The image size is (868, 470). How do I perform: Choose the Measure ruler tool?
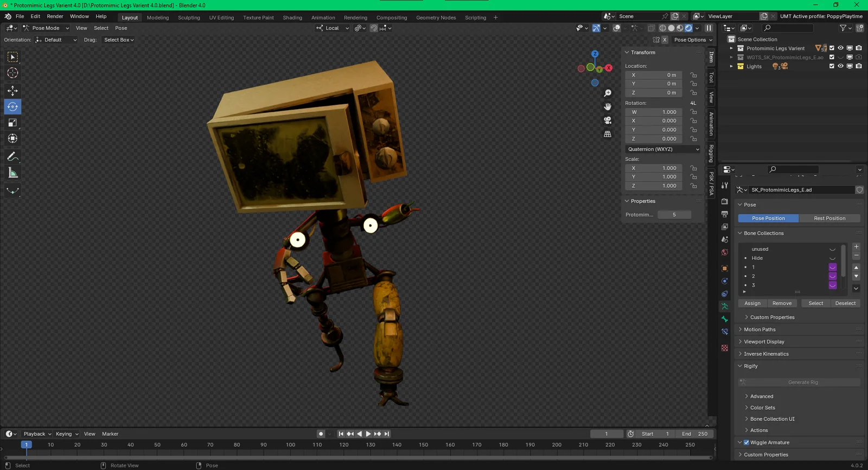(12, 173)
